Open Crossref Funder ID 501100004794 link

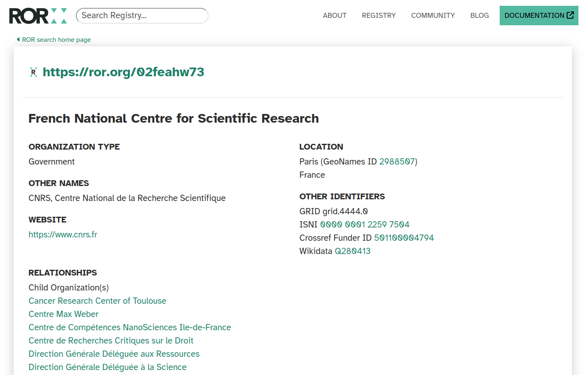(x=404, y=238)
